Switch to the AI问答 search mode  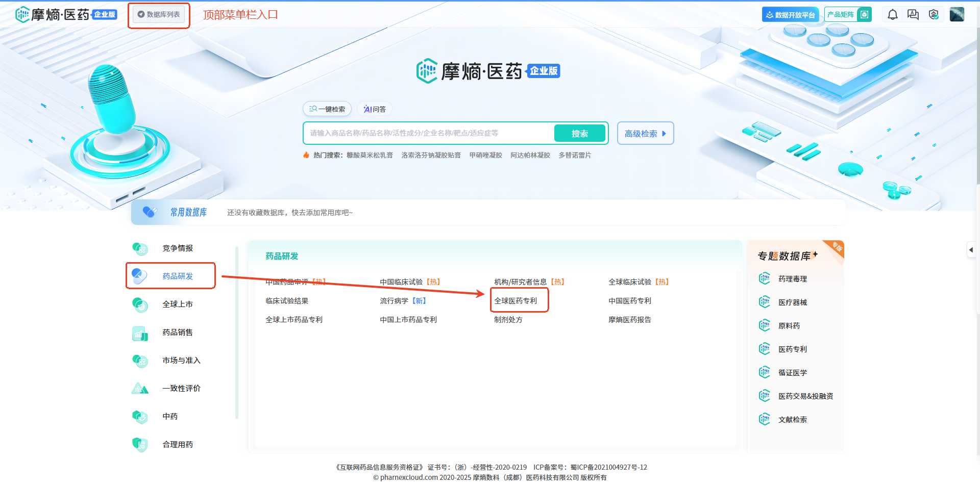[375, 109]
